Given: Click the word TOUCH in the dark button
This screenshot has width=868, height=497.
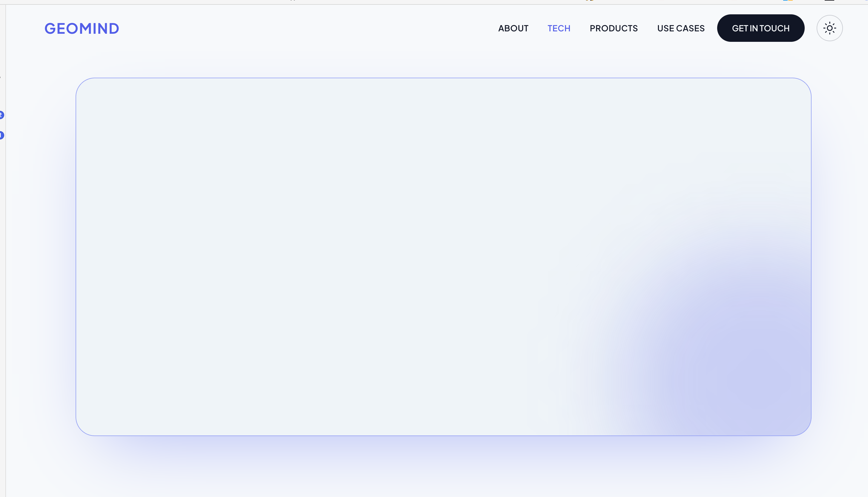Looking at the screenshot, I should [775, 28].
